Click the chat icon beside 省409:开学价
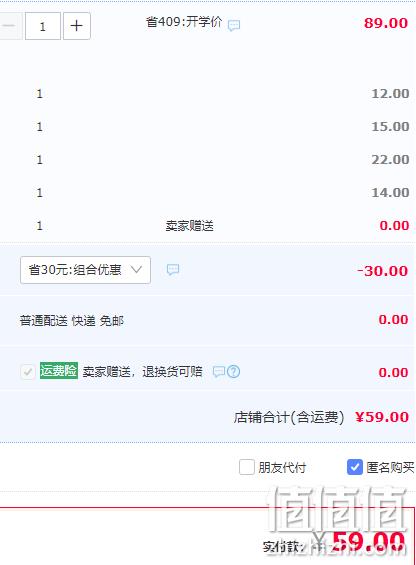Viewport: 416px width, 565px height. coord(234,26)
